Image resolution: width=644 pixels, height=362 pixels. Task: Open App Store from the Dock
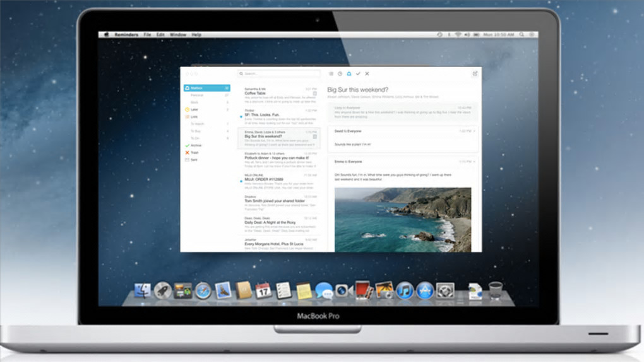[x=425, y=291]
